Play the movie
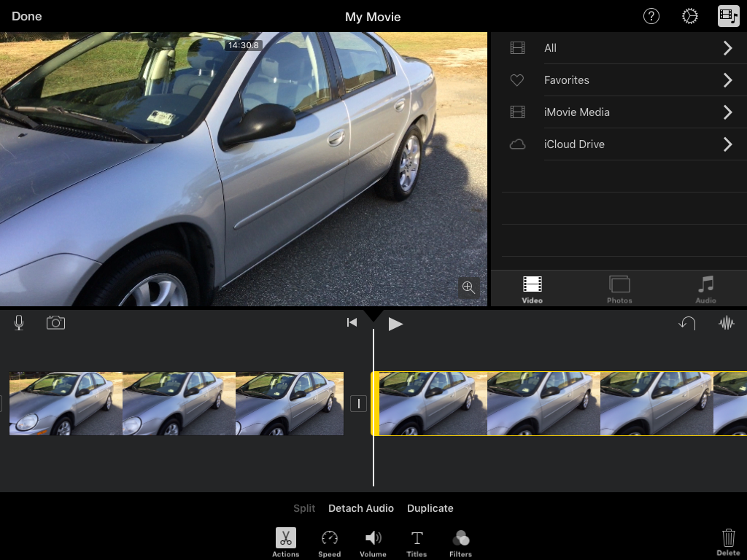This screenshot has width=747, height=560. point(395,324)
